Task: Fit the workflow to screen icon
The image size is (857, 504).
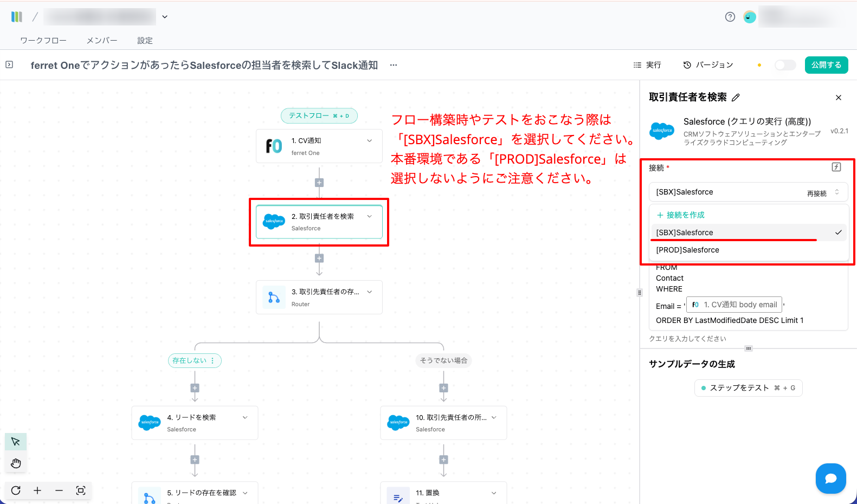Action: coord(81,490)
